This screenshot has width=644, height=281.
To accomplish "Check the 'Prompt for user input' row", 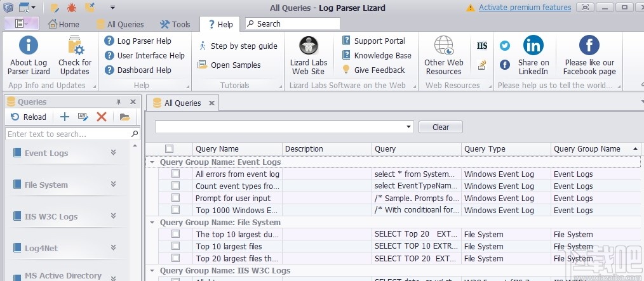I will tap(176, 198).
